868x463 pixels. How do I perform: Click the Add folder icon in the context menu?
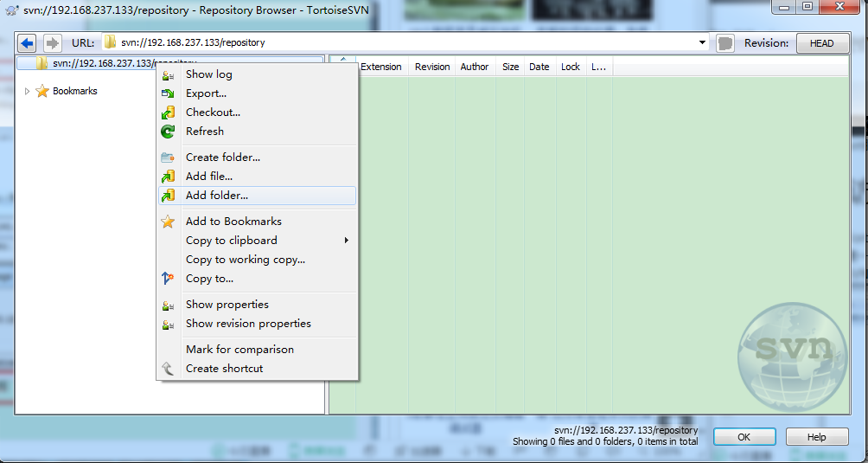point(168,196)
